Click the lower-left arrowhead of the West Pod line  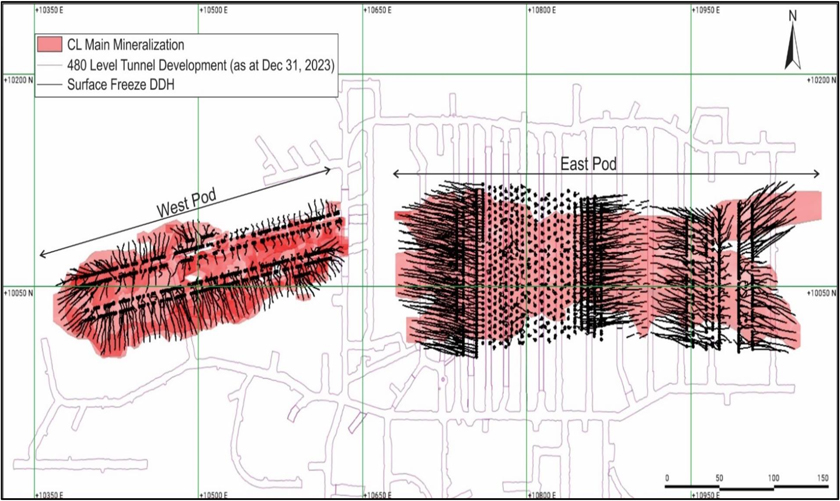[43, 254]
